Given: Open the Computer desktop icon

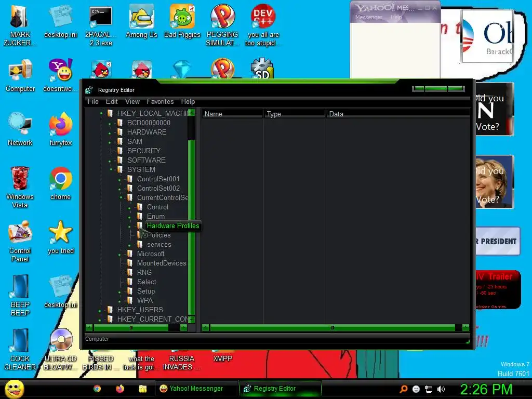Looking at the screenshot, I should tap(20, 75).
